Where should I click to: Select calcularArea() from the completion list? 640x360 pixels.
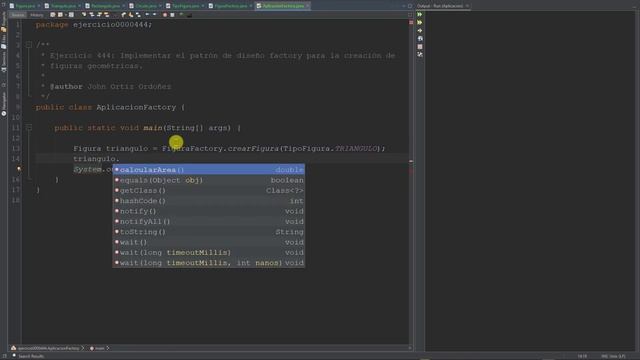pyautogui.click(x=209, y=169)
